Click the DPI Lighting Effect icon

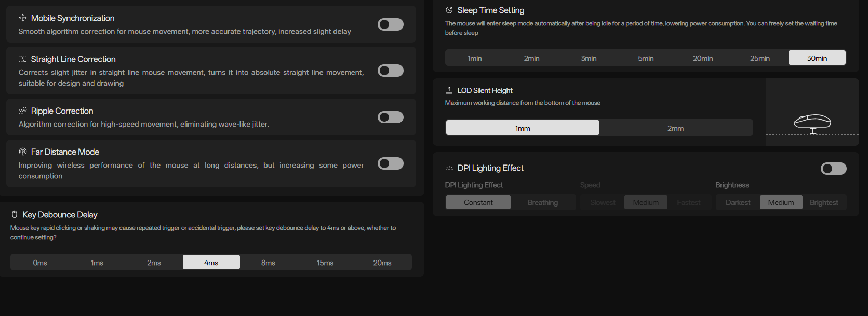[x=449, y=168]
